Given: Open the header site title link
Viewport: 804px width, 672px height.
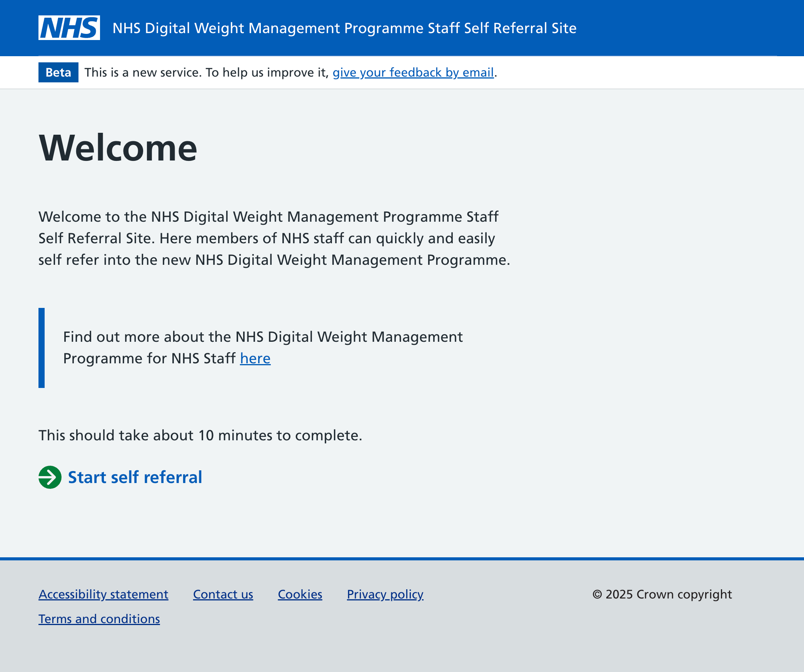Looking at the screenshot, I should [x=344, y=28].
